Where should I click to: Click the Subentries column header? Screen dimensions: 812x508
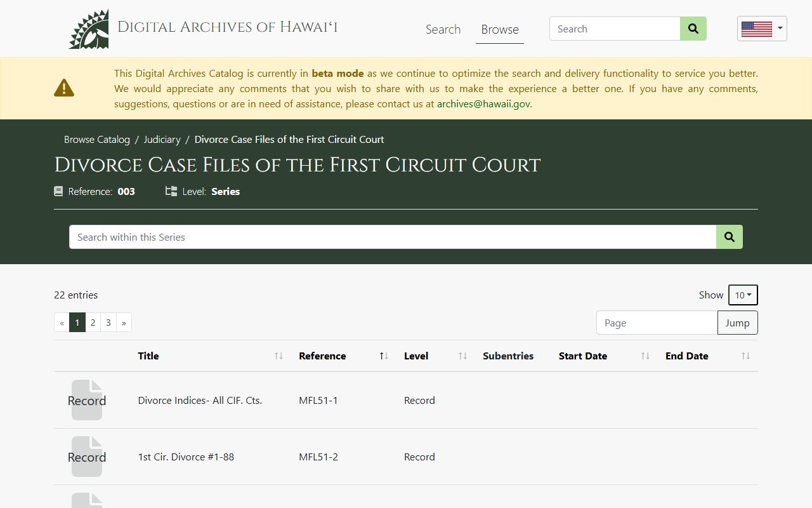tap(508, 356)
